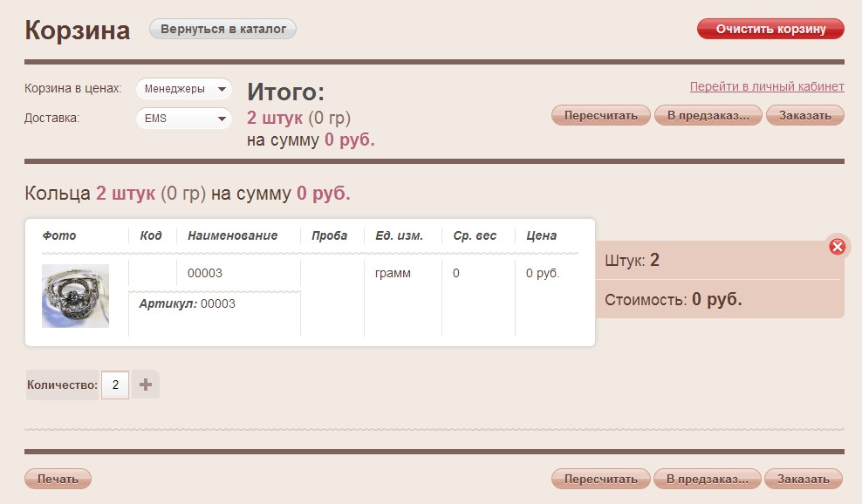Screen dimensions: 862x504
Task: Open the ring photo thumbnail
Action: (75, 296)
